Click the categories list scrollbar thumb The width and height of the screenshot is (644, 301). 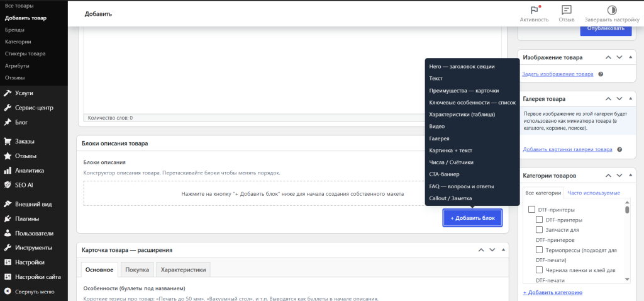tap(627, 210)
